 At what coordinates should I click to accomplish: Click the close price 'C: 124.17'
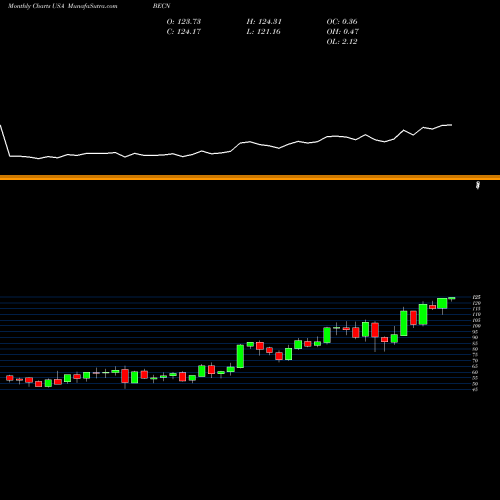[x=184, y=32]
